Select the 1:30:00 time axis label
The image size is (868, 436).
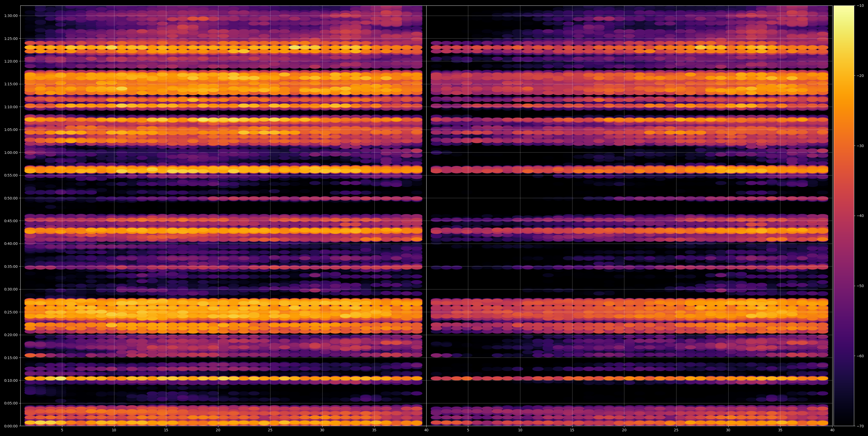(11, 16)
